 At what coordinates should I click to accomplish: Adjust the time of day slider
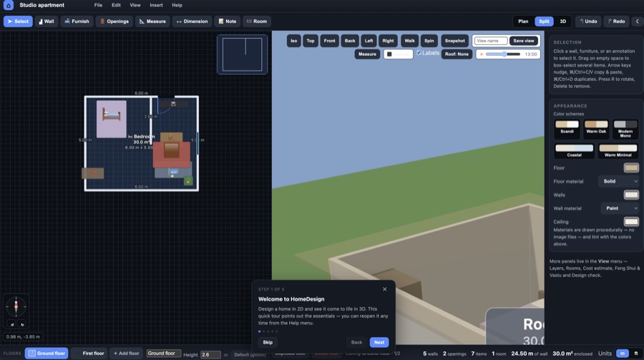pos(503,54)
